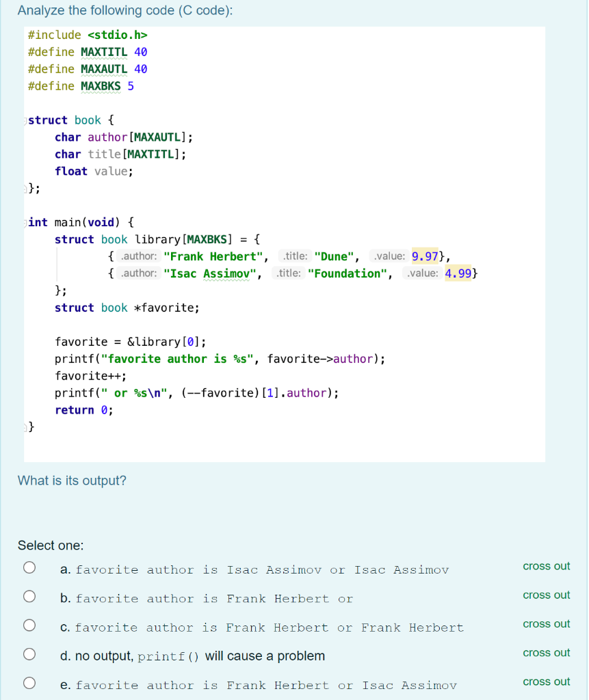The width and height of the screenshot is (589, 700).
Task: Click the 'What is its output?' question text
Action: (72, 481)
